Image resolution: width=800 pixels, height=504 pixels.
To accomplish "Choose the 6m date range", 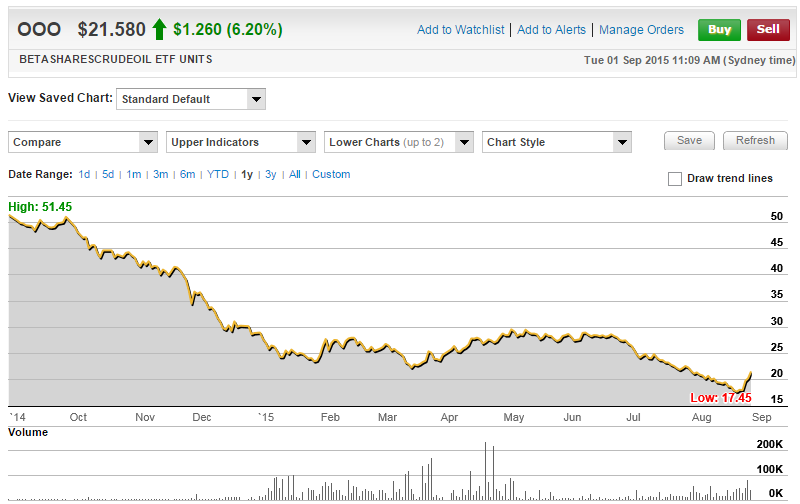I will click(x=187, y=174).
